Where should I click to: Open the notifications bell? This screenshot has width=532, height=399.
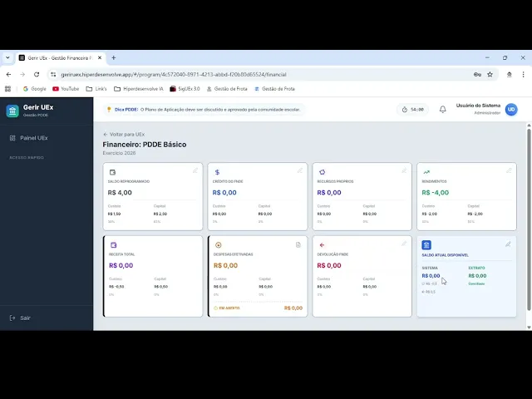coord(443,109)
